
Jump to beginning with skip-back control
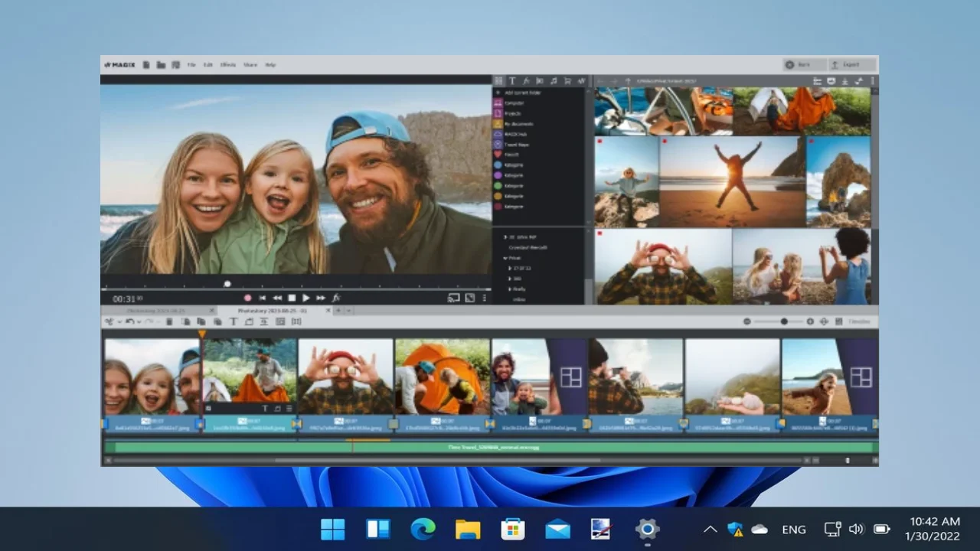tap(262, 298)
